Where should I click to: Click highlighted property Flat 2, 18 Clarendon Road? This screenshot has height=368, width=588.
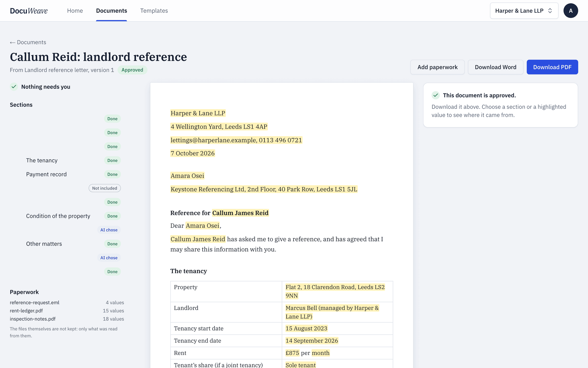point(335,291)
